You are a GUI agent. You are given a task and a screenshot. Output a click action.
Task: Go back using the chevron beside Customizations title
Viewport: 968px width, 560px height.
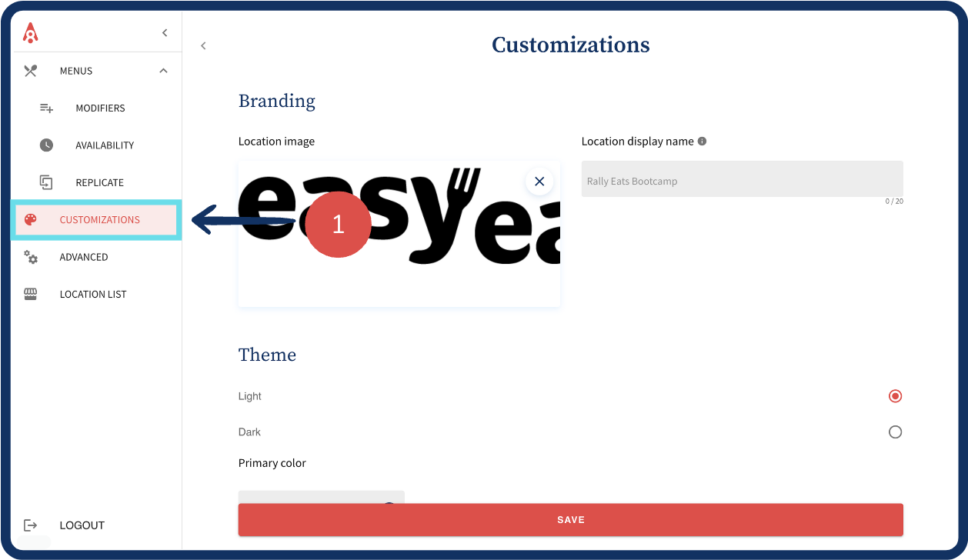point(203,46)
